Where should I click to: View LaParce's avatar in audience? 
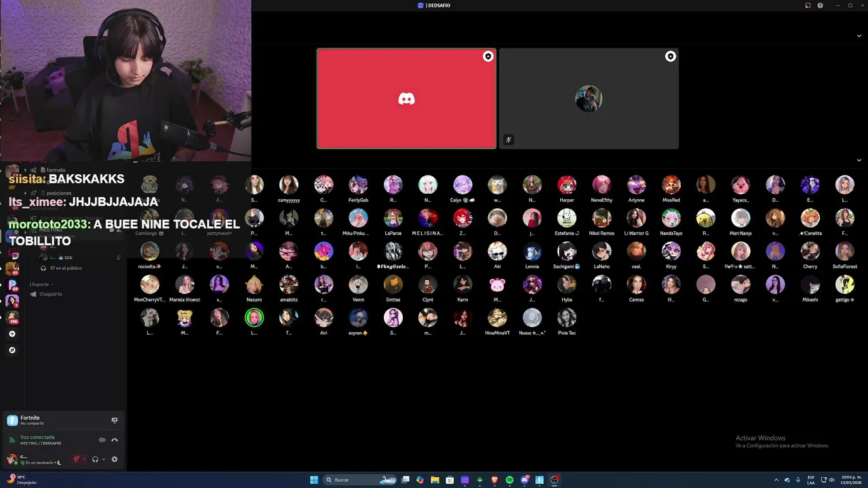(393, 218)
